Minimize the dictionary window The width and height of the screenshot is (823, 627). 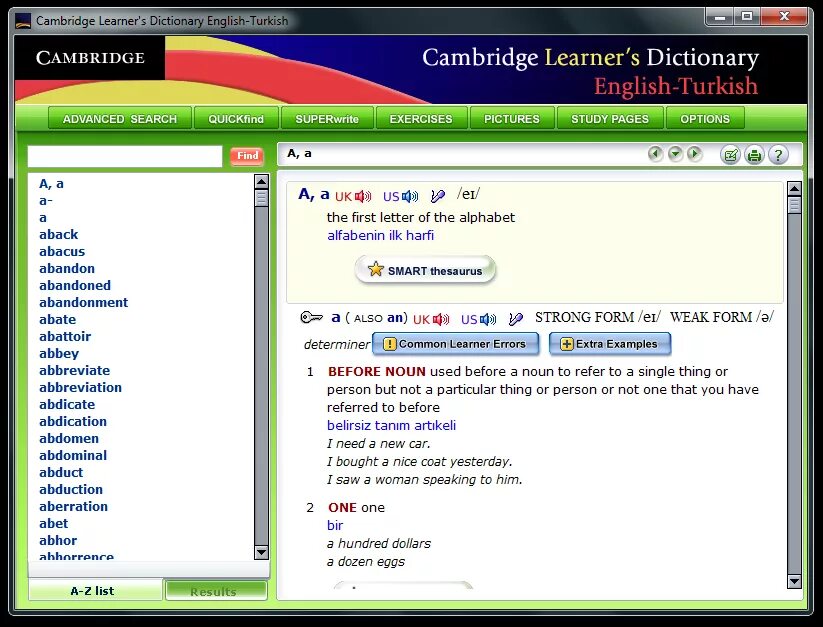pos(720,17)
